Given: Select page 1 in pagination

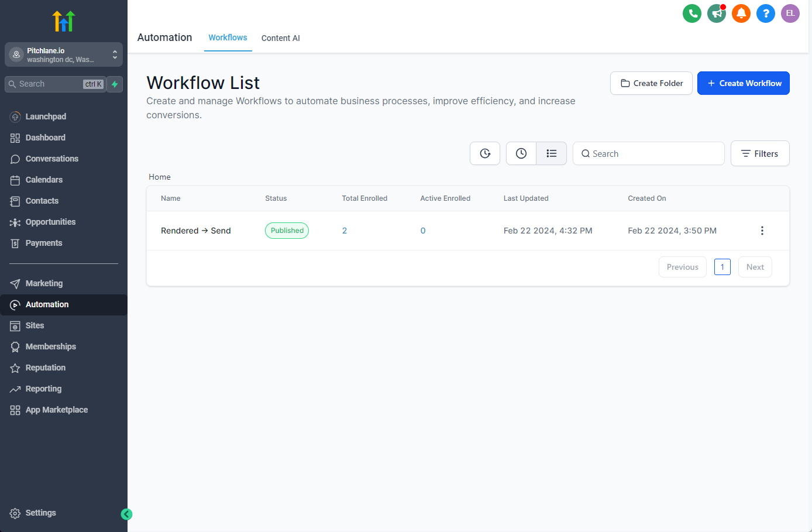Looking at the screenshot, I should (x=722, y=267).
